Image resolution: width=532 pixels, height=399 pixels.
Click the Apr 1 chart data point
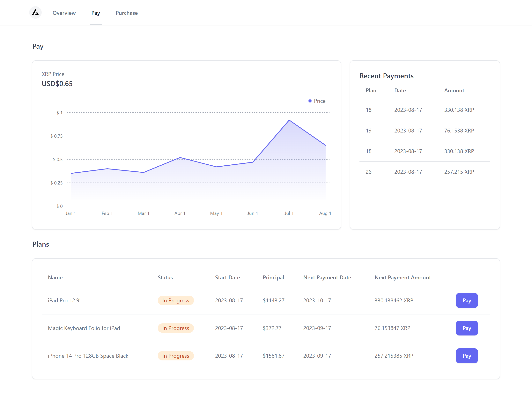pos(180,158)
